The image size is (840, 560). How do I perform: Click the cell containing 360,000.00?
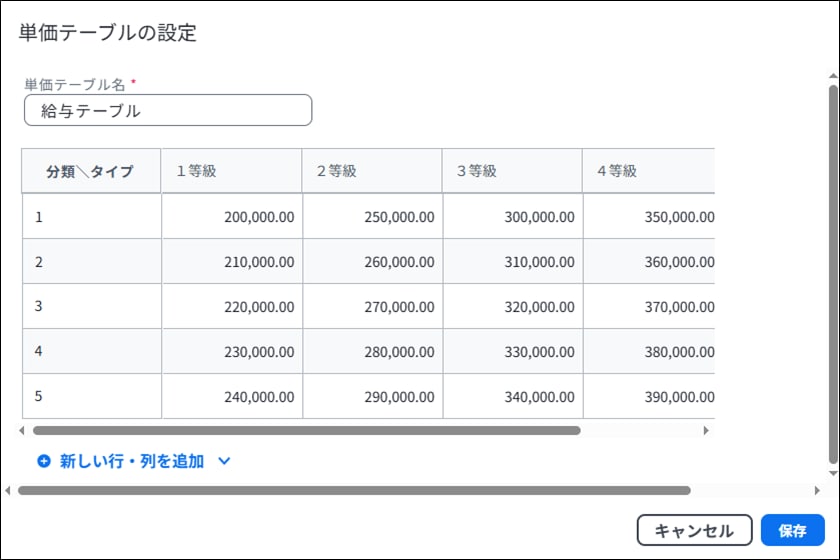pyautogui.click(x=649, y=262)
